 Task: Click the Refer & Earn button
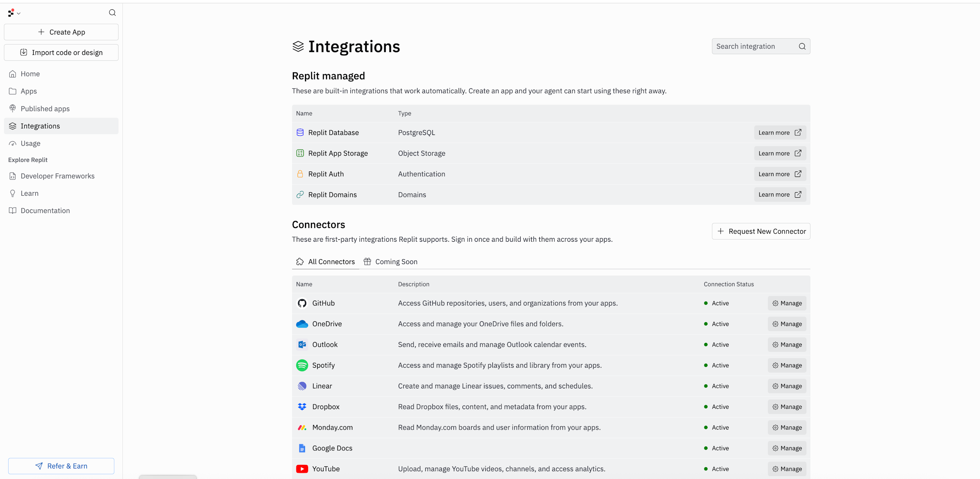pos(61,466)
